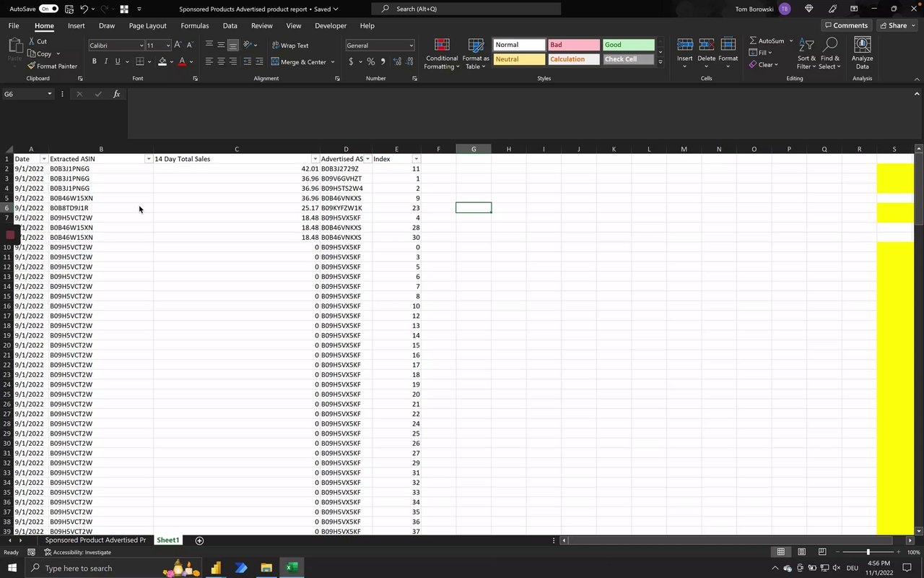
Task: Switch to Page Break Preview in status bar
Action: click(822, 552)
